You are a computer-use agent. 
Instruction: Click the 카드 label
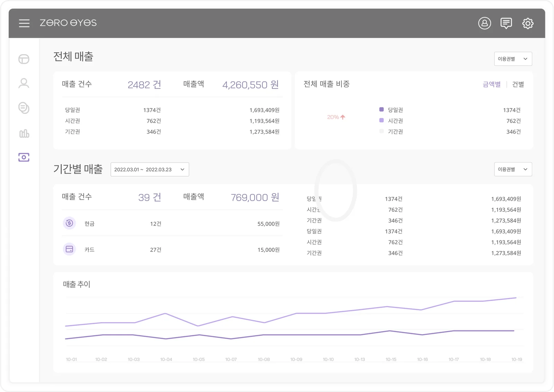pos(89,250)
